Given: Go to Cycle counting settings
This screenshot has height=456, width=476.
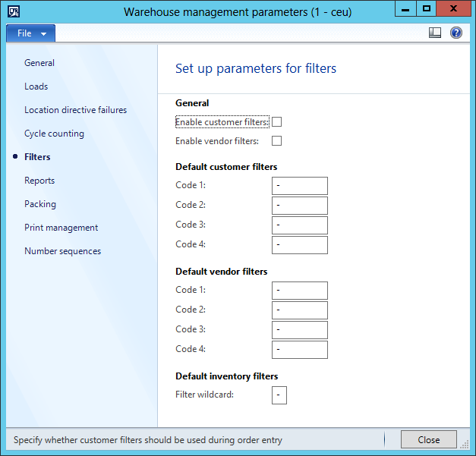Looking at the screenshot, I should point(54,134).
